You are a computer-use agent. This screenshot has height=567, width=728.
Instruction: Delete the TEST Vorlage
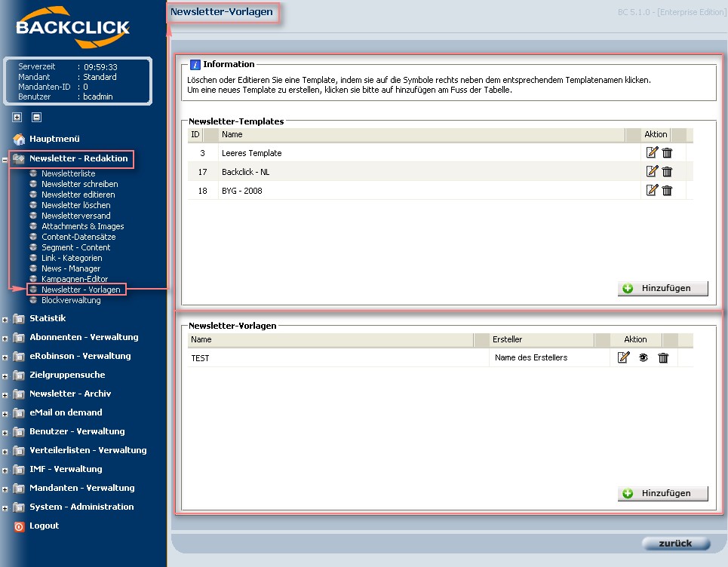(x=663, y=357)
